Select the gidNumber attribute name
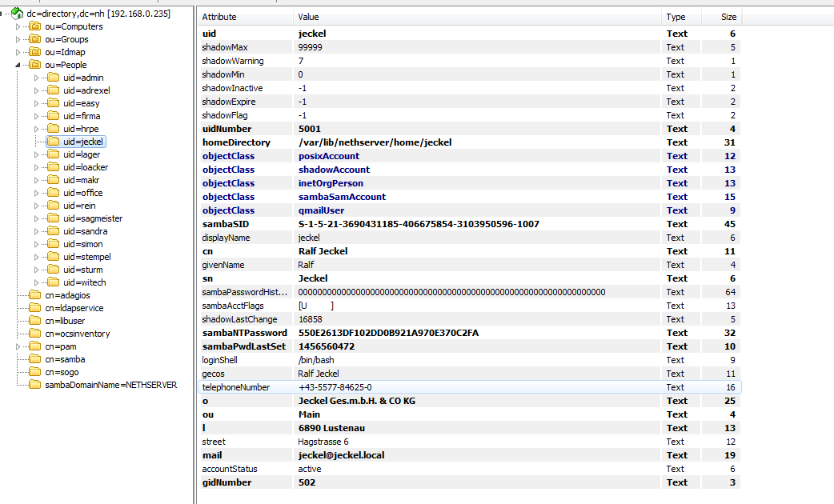This screenshot has width=834, height=504. point(227,482)
